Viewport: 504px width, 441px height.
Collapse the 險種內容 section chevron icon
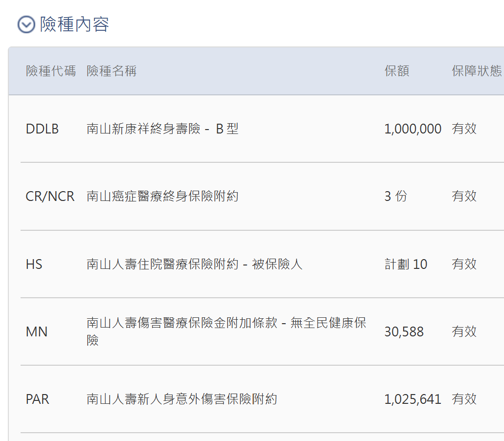pyautogui.click(x=26, y=24)
